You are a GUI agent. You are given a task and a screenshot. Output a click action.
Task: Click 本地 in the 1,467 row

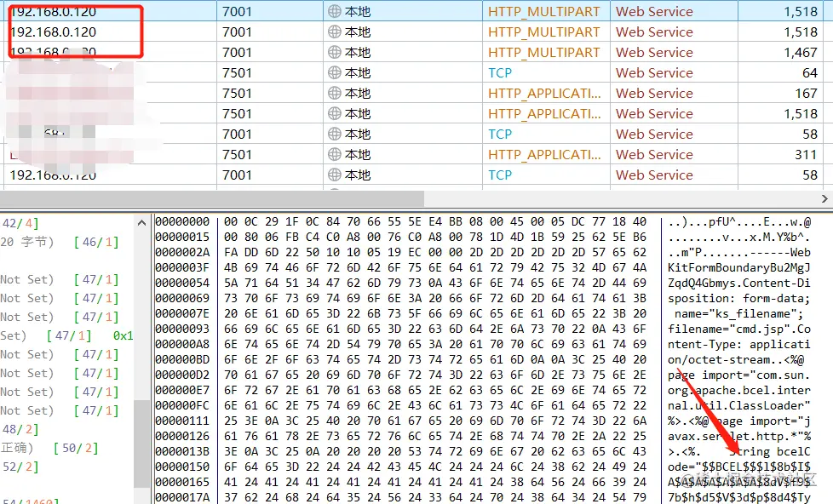tap(358, 52)
